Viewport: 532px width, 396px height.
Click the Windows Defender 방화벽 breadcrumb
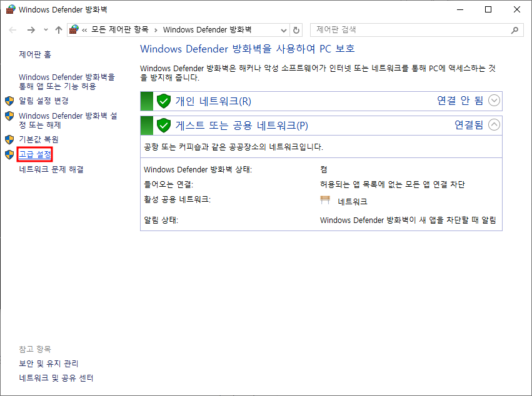207,29
